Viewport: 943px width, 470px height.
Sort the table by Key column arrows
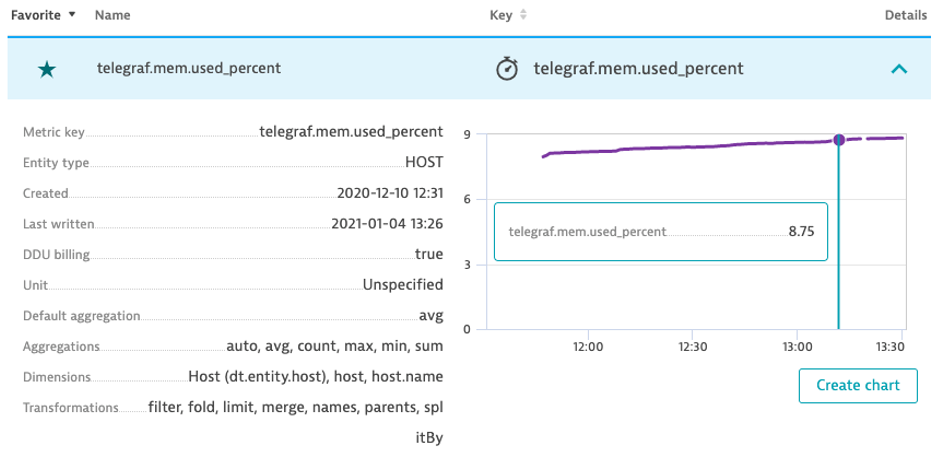coord(523,15)
